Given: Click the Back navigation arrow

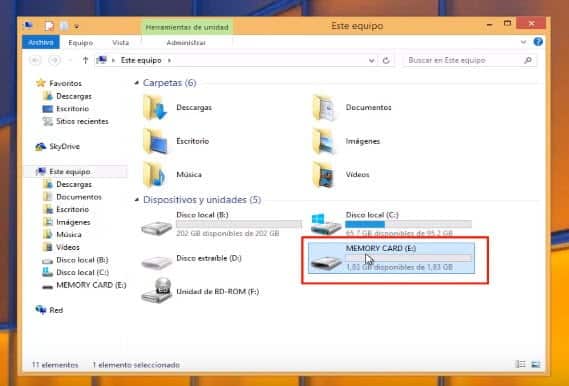Looking at the screenshot, I should (35, 60).
